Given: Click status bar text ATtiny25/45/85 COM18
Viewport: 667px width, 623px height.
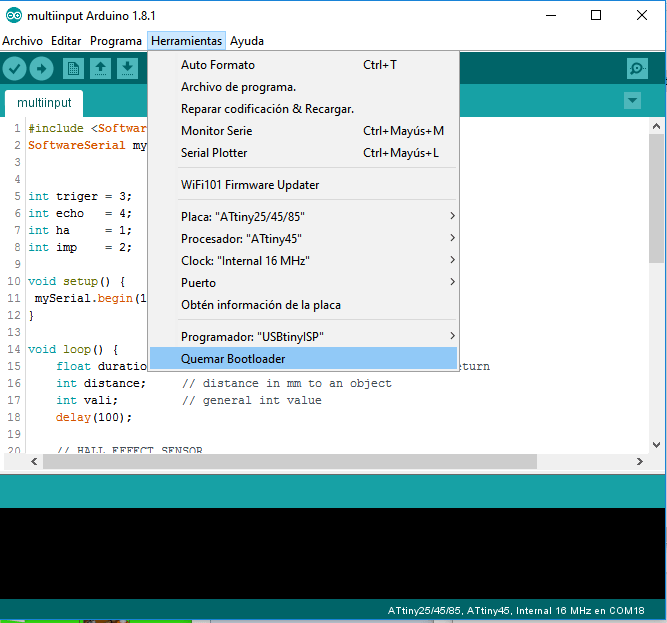Looking at the screenshot, I should 516,611.
